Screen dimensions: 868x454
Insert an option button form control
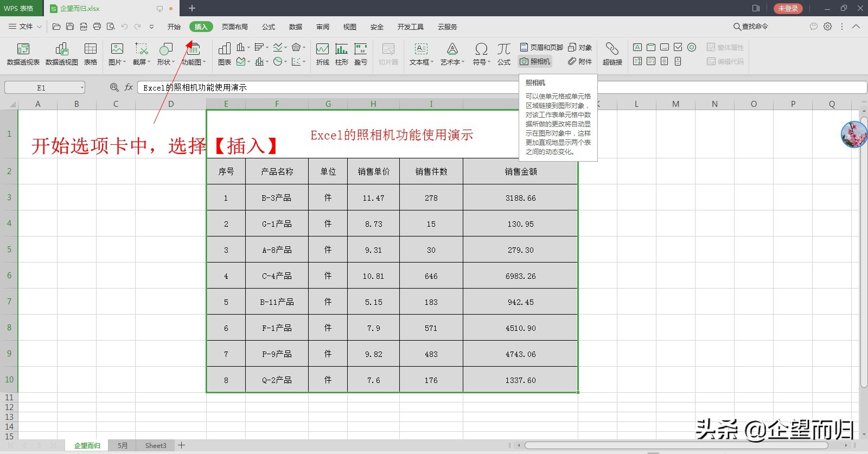tap(692, 47)
